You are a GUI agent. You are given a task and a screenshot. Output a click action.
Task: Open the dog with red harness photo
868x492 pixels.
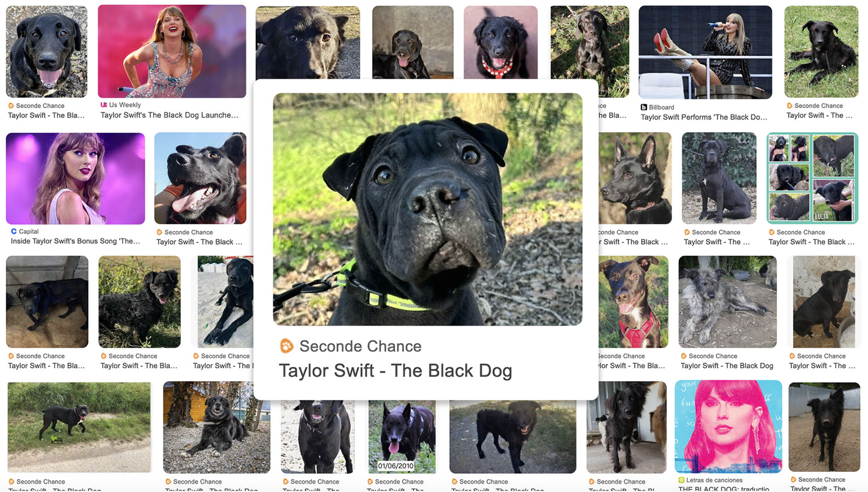tap(633, 302)
